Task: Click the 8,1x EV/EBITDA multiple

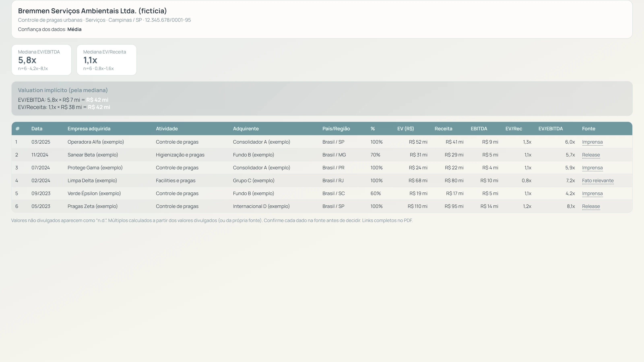Action: coord(571,206)
